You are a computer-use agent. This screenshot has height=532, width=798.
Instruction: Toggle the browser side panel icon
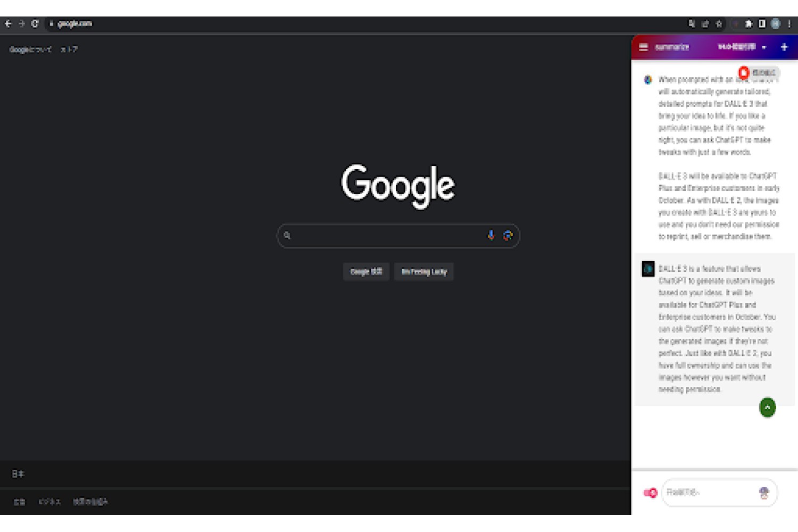click(x=762, y=23)
